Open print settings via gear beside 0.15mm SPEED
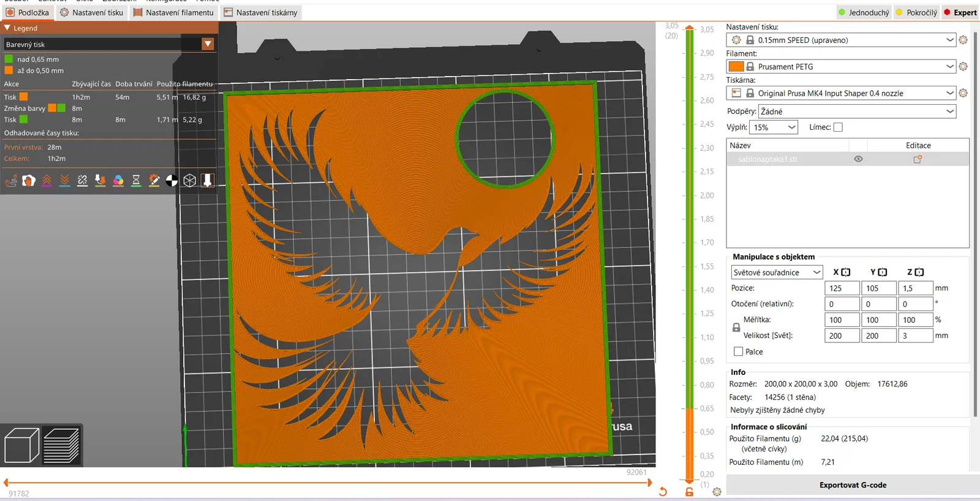Viewport: 980px width, 501px height. [963, 40]
